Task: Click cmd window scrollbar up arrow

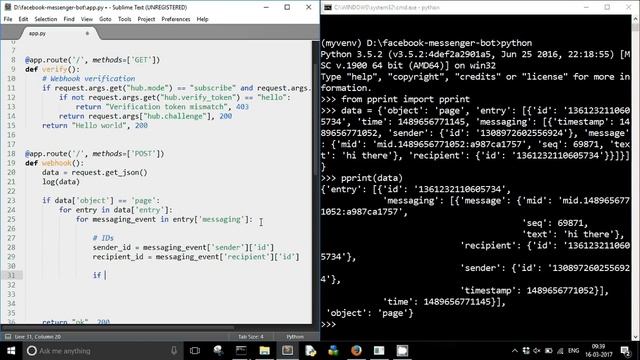Action: point(636,19)
